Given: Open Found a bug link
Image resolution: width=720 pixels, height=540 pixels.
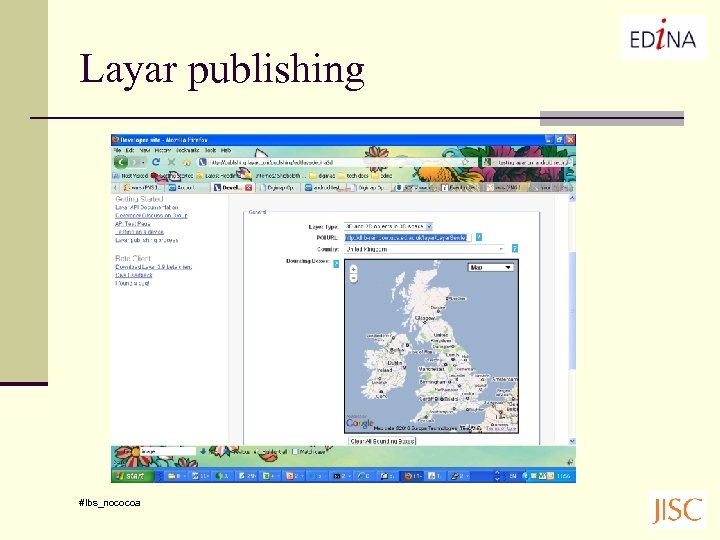Looking at the screenshot, I should click(132, 283).
